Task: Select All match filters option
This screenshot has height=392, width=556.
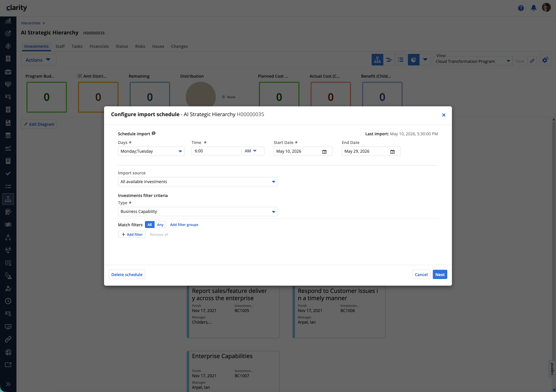Action: pos(150,225)
